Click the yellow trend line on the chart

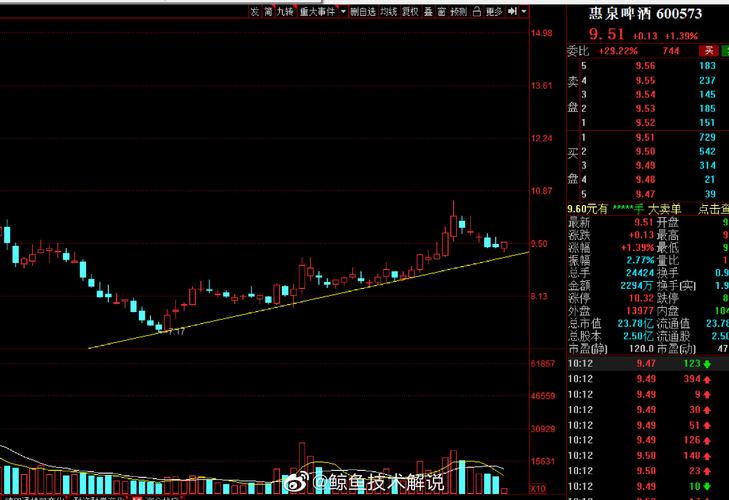(309, 300)
